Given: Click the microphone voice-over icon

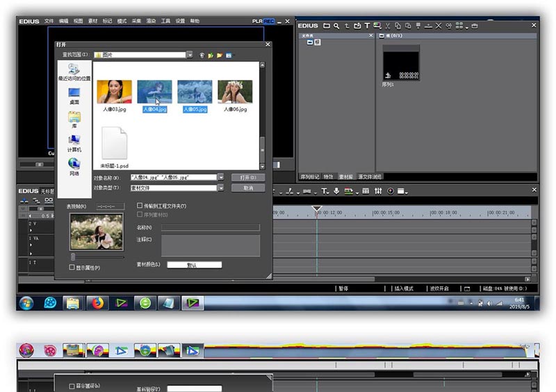Looking at the screenshot, I should click(x=336, y=191).
